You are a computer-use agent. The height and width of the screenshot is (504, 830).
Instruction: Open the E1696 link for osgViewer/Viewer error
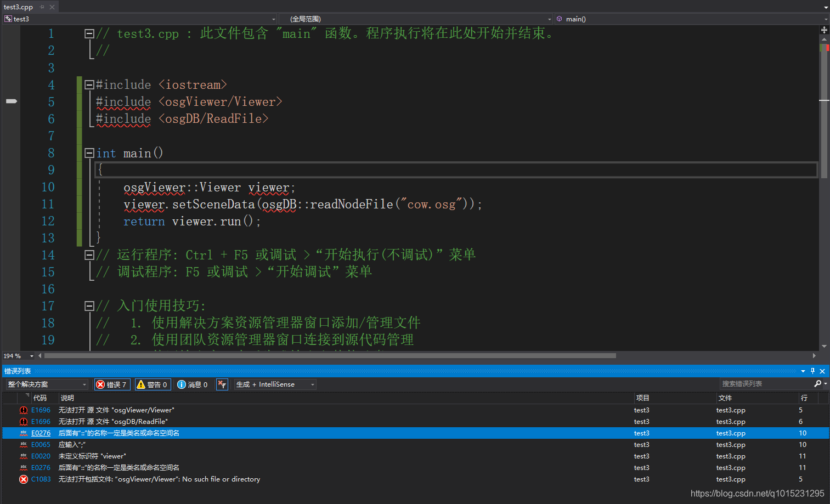point(41,410)
